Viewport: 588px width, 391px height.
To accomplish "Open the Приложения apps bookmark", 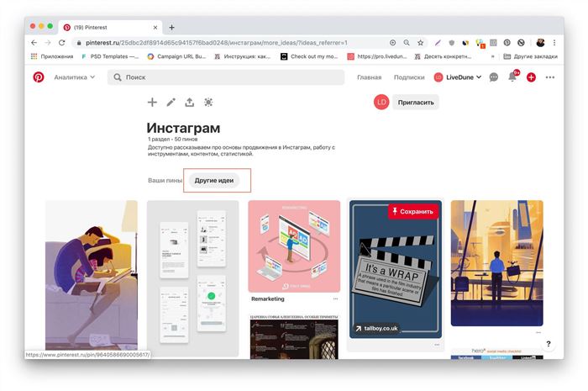I will [x=52, y=56].
